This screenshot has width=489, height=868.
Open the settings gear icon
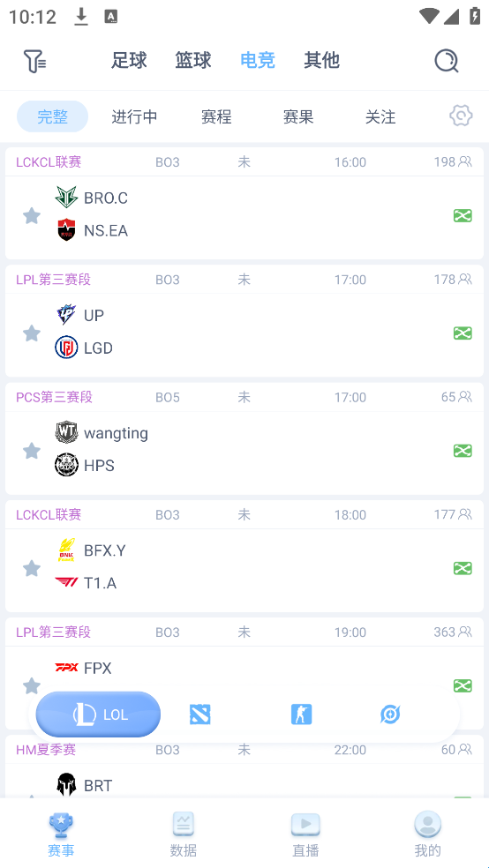[461, 116]
